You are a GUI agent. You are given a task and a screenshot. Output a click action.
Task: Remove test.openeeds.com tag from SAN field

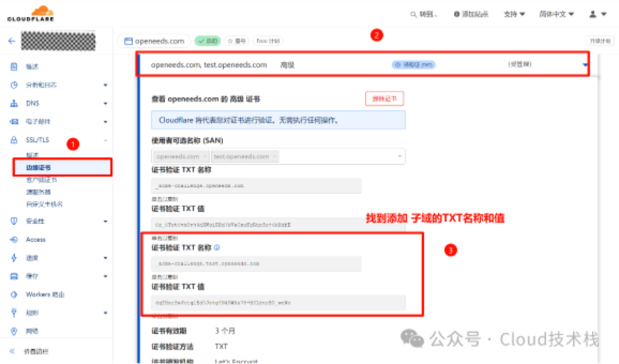pyautogui.click(x=275, y=156)
